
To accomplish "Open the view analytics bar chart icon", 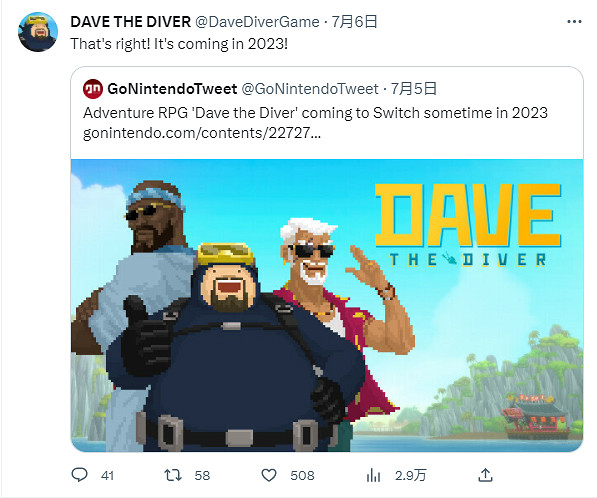I will tap(373, 475).
